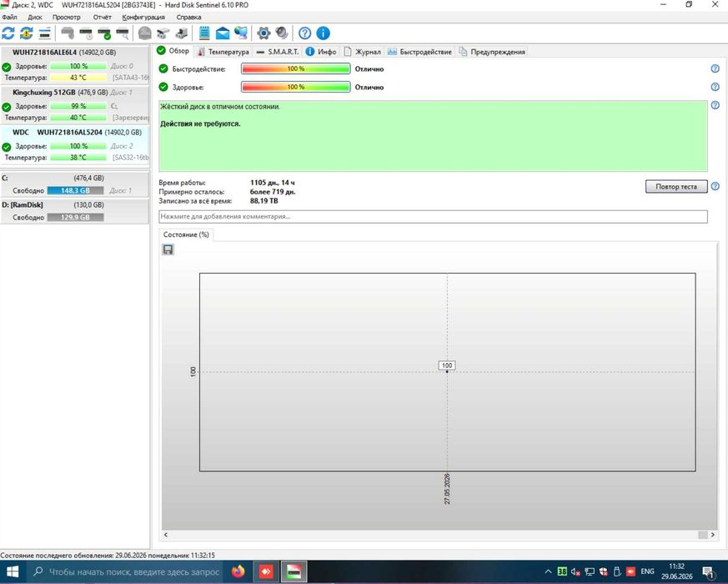Click the graph scrollbar left arrow
728x584 pixels.
tap(166, 535)
